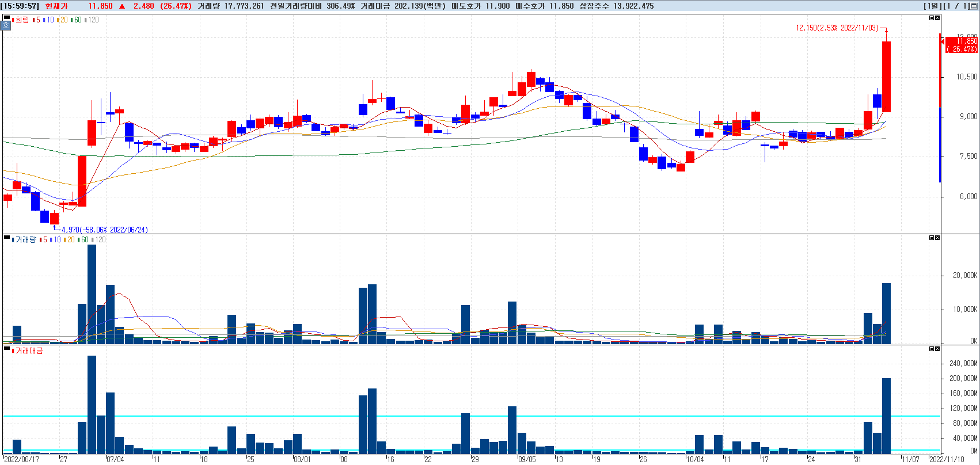Click the 9,000 price axis label

click(x=968, y=116)
